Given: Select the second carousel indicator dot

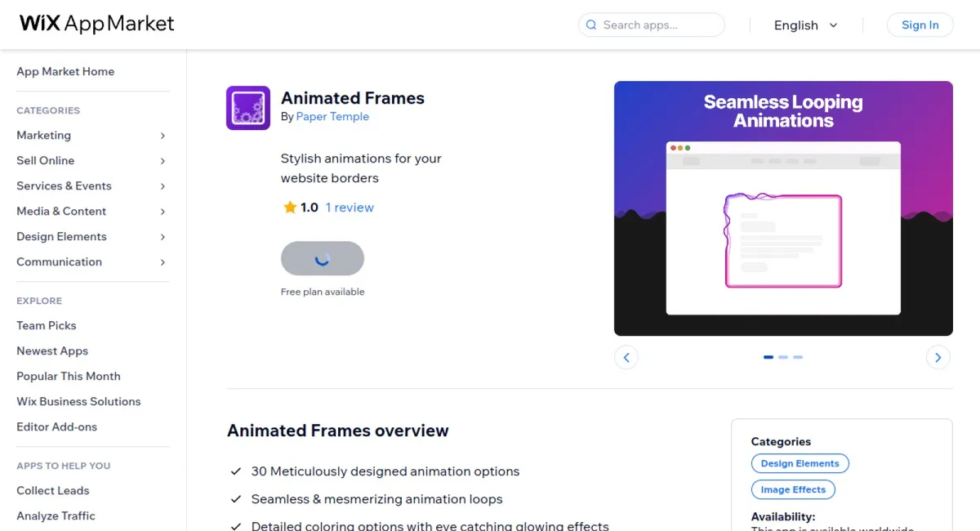Looking at the screenshot, I should (783, 357).
